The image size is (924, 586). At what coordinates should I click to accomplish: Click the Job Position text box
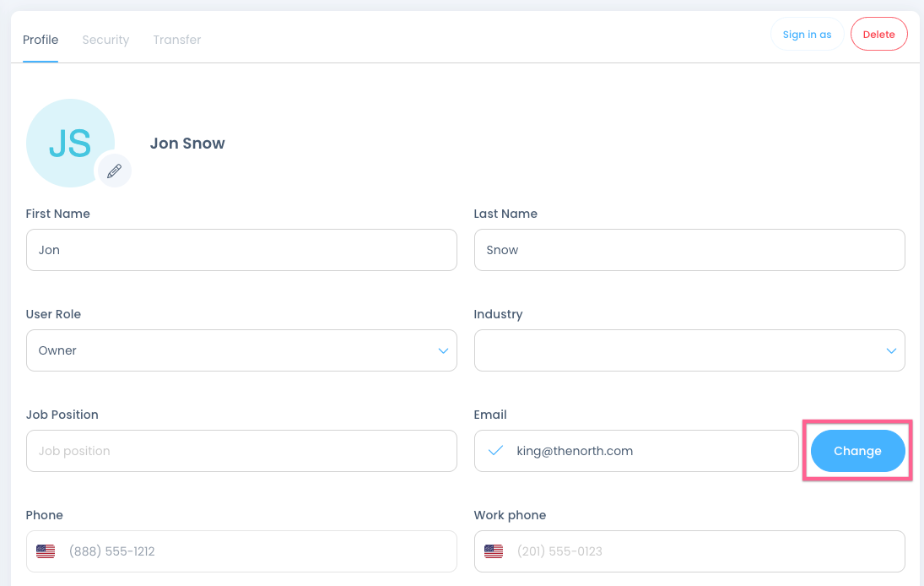(x=241, y=451)
